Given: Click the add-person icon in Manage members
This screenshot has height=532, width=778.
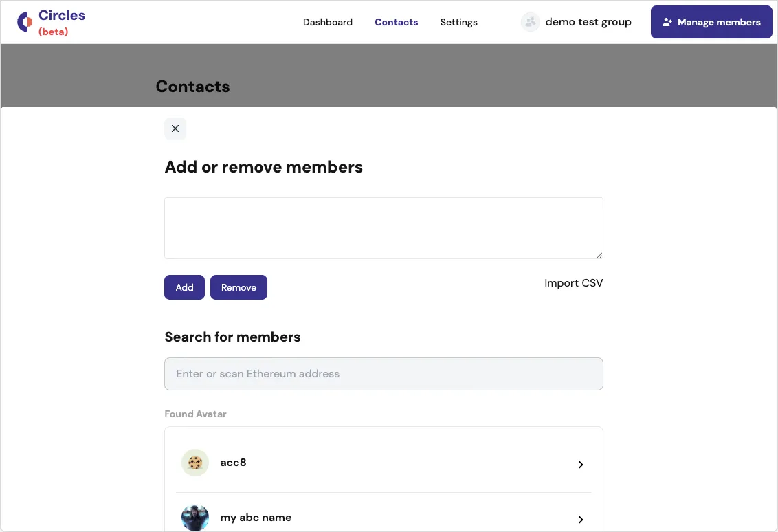Looking at the screenshot, I should pos(667,22).
